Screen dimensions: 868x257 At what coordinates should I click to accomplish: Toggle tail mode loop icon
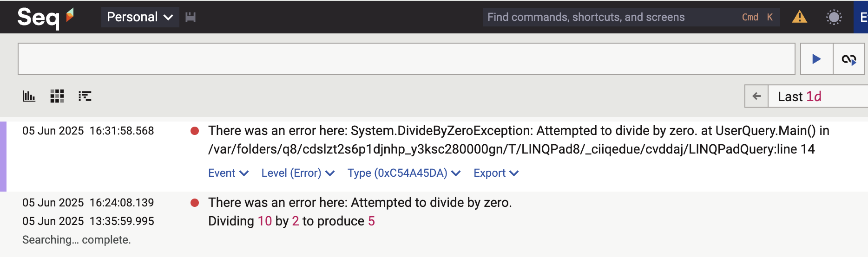(849, 59)
